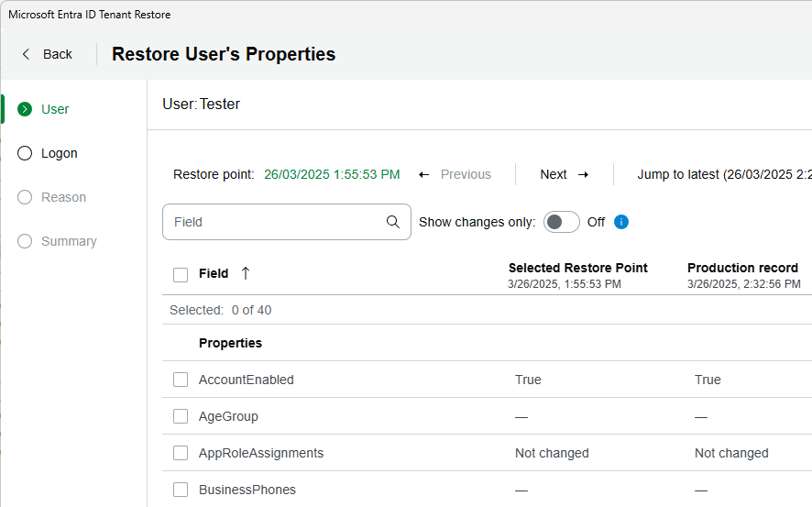The width and height of the screenshot is (812, 507).
Task: Click the restore point date 26/03/2025 1:55:53 PM
Action: 332,174
